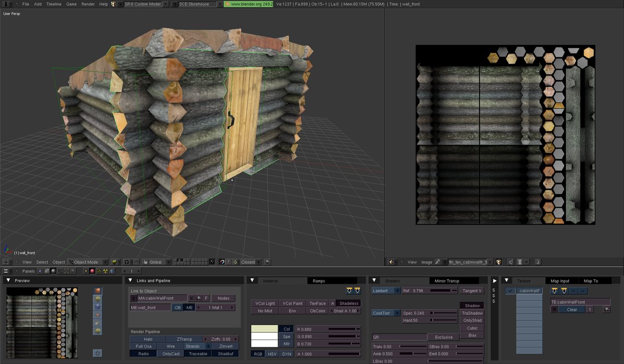Open the World buttons icon

coord(112,271)
